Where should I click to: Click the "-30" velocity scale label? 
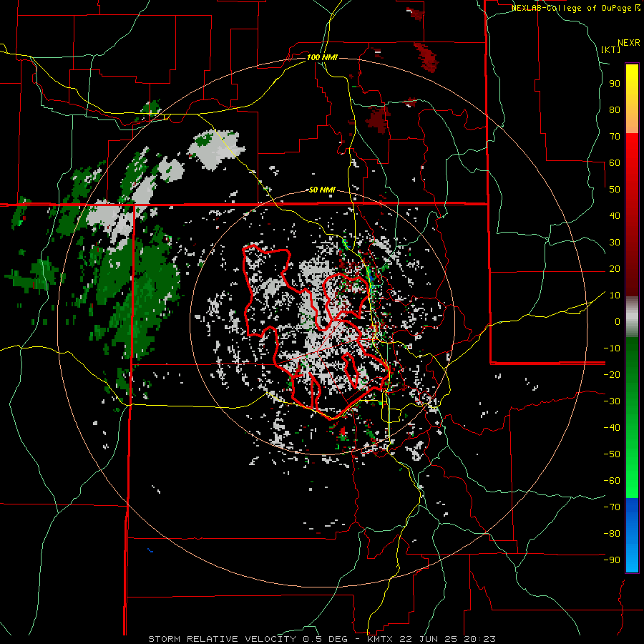point(612,401)
